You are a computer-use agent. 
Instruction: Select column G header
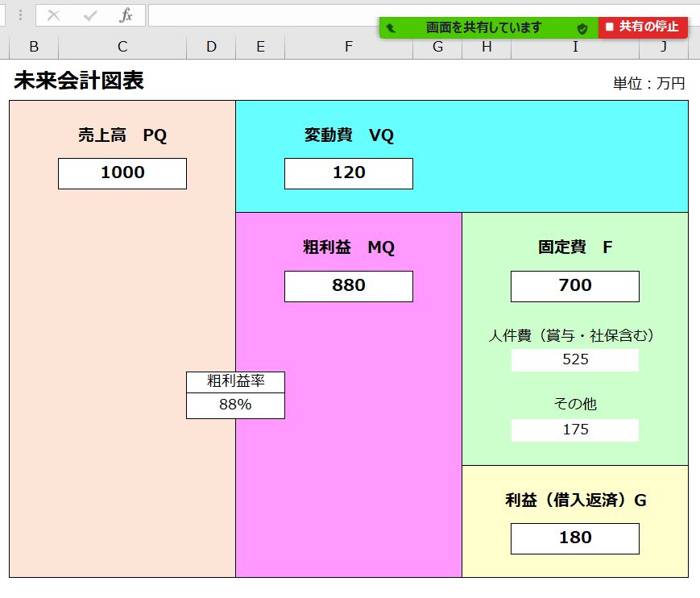(x=437, y=47)
